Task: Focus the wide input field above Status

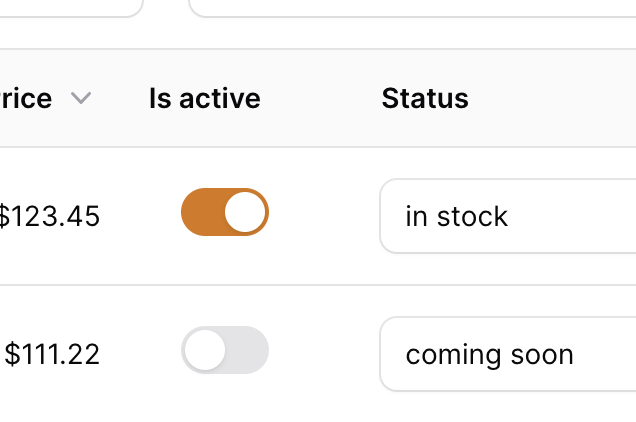Action: coord(410,6)
